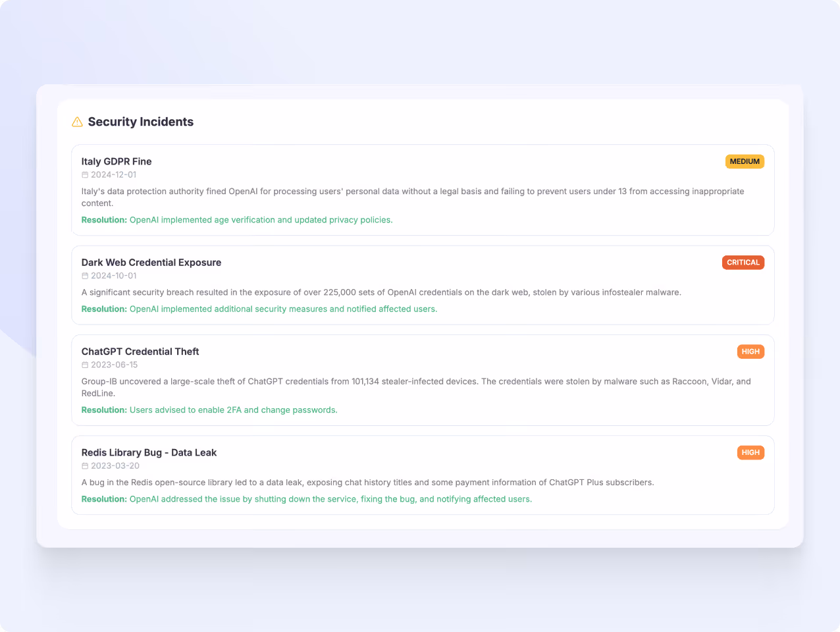Click the warning triangle beside Security Incidents

(77, 122)
